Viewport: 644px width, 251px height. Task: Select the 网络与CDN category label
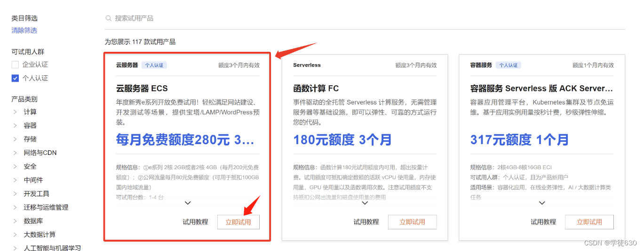[40, 153]
